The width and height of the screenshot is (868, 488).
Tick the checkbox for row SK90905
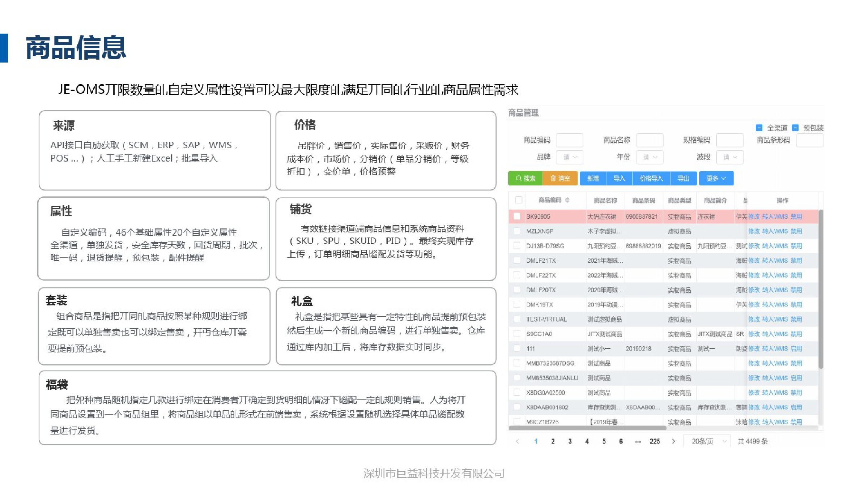[x=517, y=216]
